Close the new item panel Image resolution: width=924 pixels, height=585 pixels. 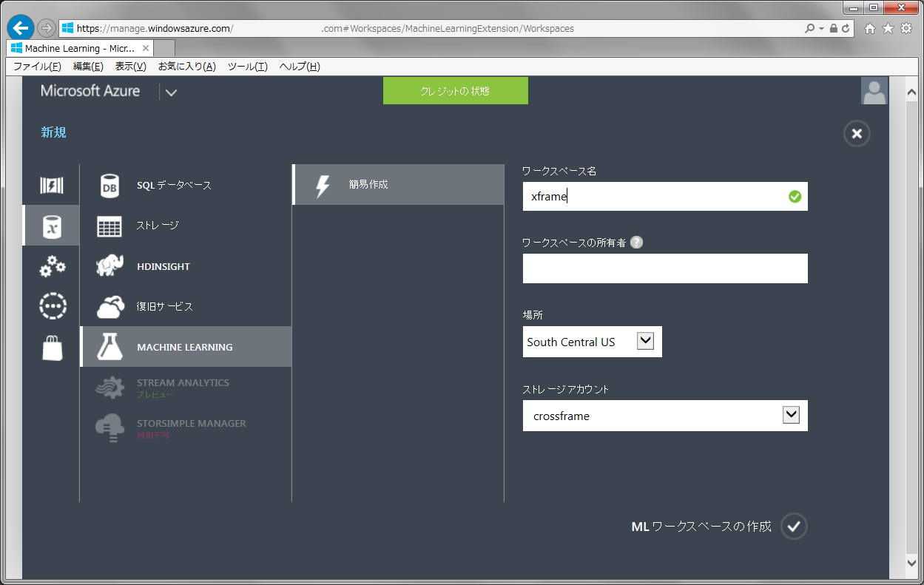point(856,134)
